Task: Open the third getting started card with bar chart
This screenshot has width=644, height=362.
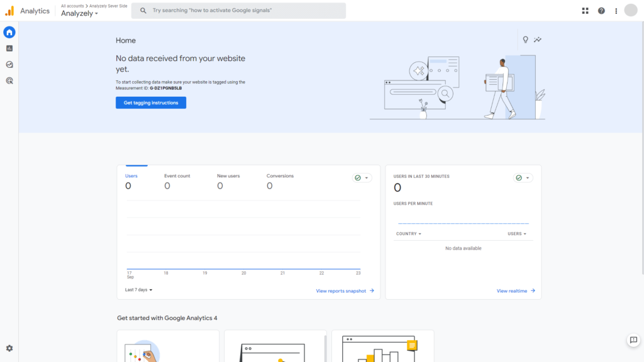Action: (383, 346)
